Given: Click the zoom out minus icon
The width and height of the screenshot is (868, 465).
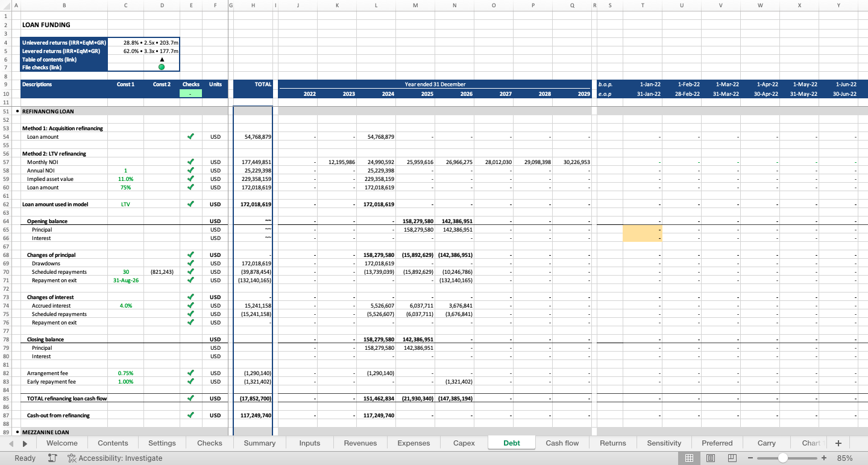Looking at the screenshot, I should pyautogui.click(x=750, y=458).
